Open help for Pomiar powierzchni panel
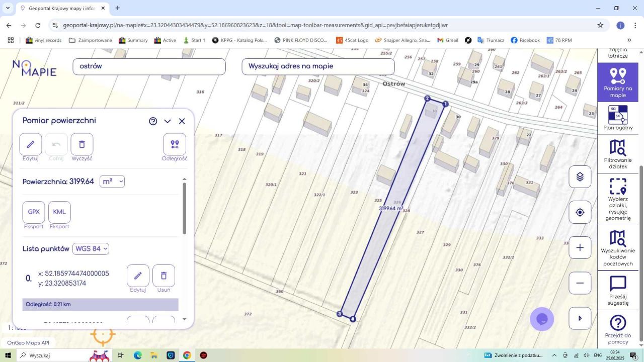Image resolution: width=644 pixels, height=362 pixels. pos(153,121)
